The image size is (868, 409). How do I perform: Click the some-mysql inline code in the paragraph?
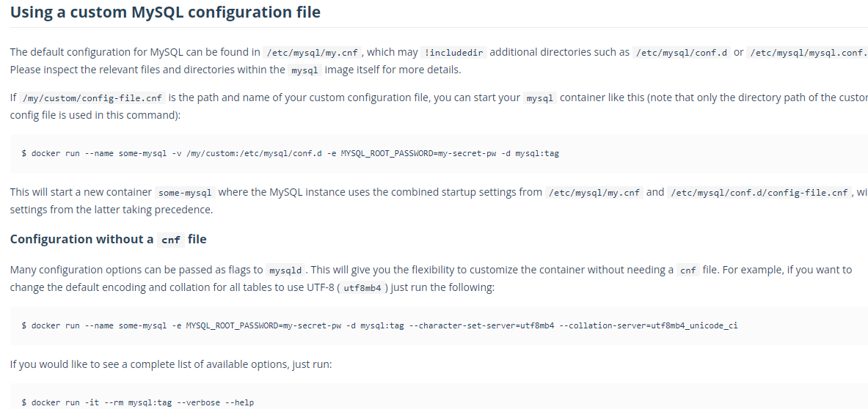tap(185, 193)
